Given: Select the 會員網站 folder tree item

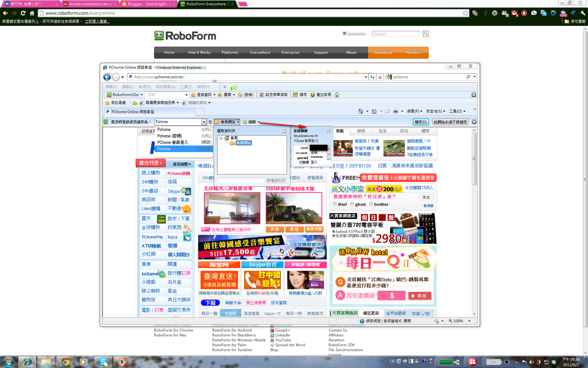Looking at the screenshot, I should coord(244,143).
